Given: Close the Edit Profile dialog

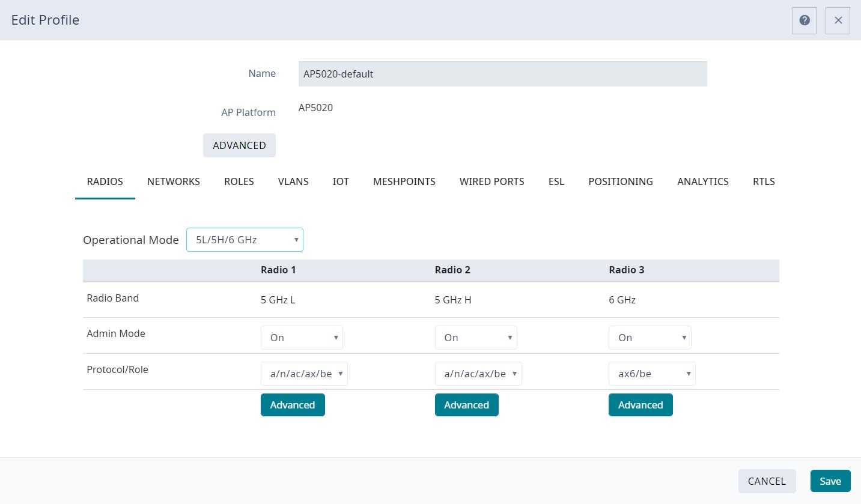Looking at the screenshot, I should (838, 20).
